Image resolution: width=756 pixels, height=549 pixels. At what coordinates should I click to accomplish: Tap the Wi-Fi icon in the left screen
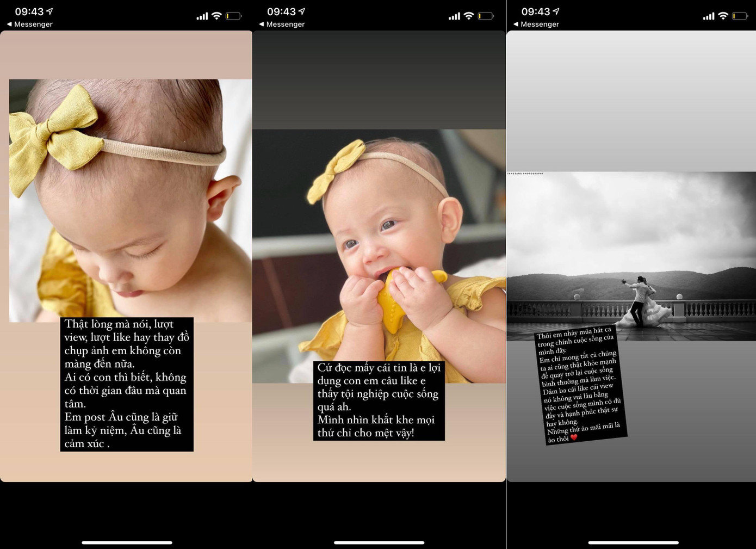(x=216, y=16)
